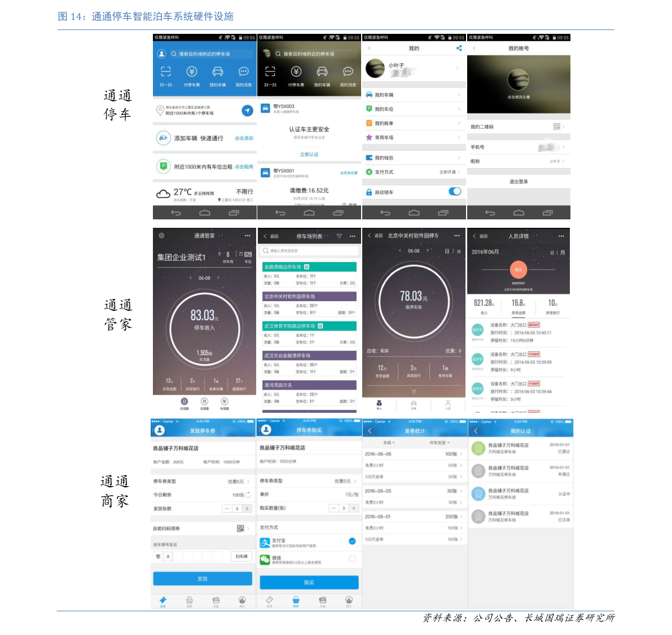Decrease 购买数量 with the minus button
672x635 pixels.
(333, 508)
